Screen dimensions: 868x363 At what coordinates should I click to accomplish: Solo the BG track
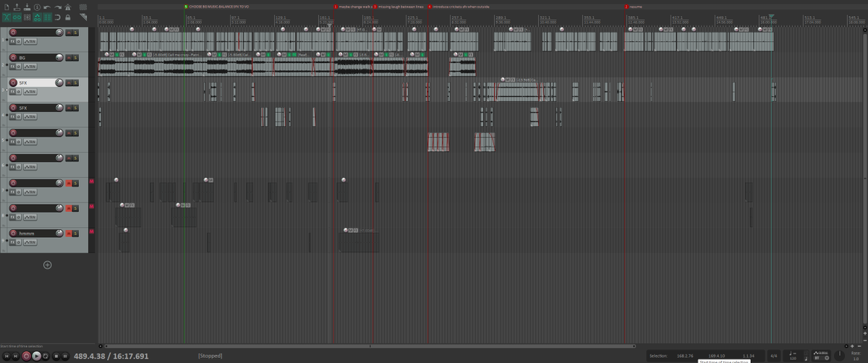pos(75,58)
